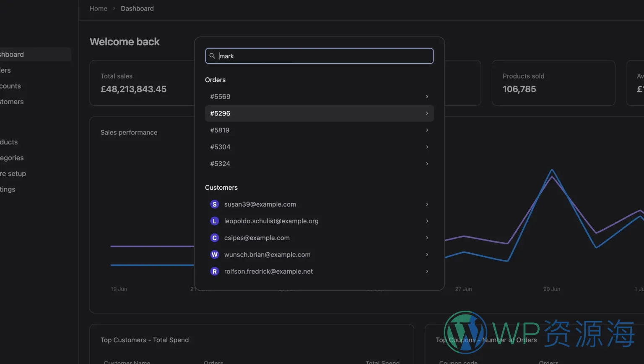Open customer wunsch.brian@example.com
Image resolution: width=644 pixels, height=364 pixels.
(x=319, y=255)
